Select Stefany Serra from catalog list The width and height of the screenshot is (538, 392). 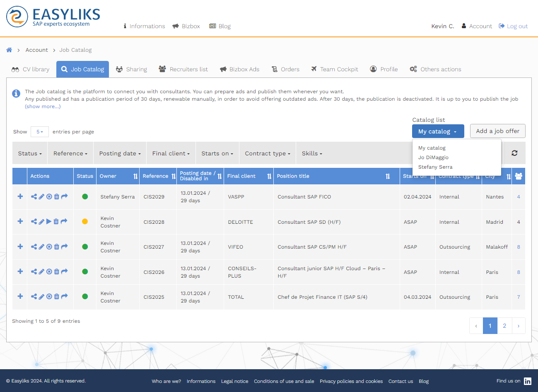click(x=435, y=167)
